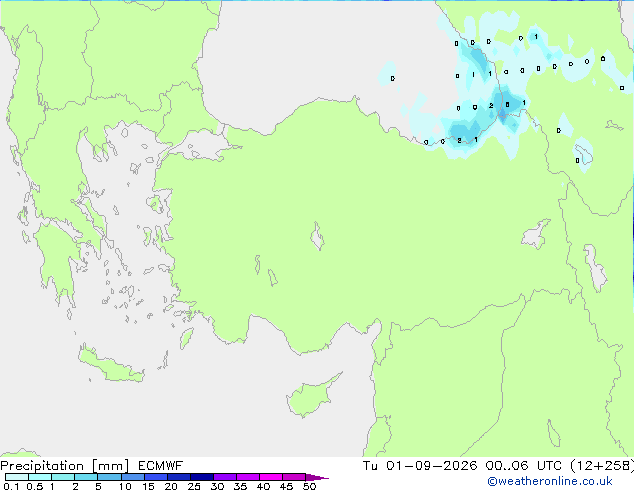The image size is (634, 490).
Task: Click the legend label '50'
Action: pos(309,486)
